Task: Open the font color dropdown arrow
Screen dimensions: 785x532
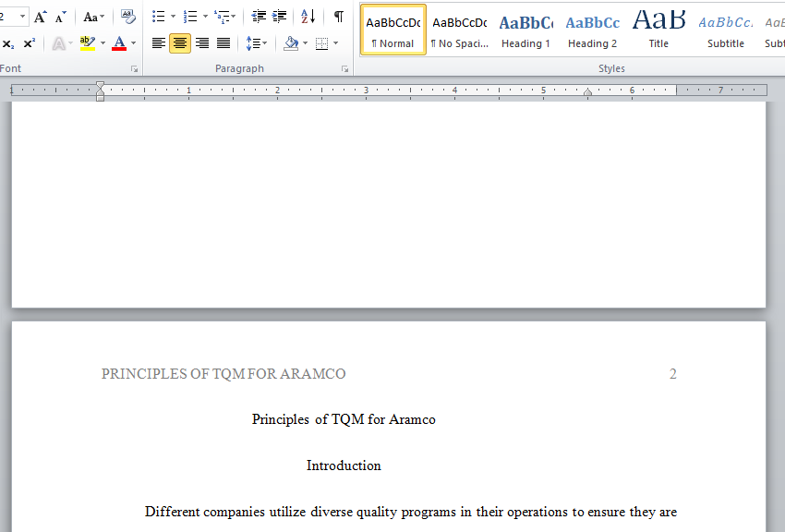Action: [133, 44]
